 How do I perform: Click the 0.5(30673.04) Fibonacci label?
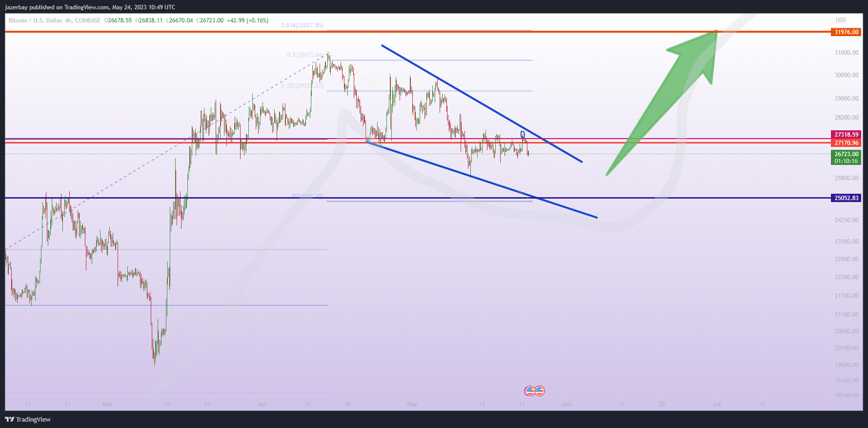pos(305,55)
